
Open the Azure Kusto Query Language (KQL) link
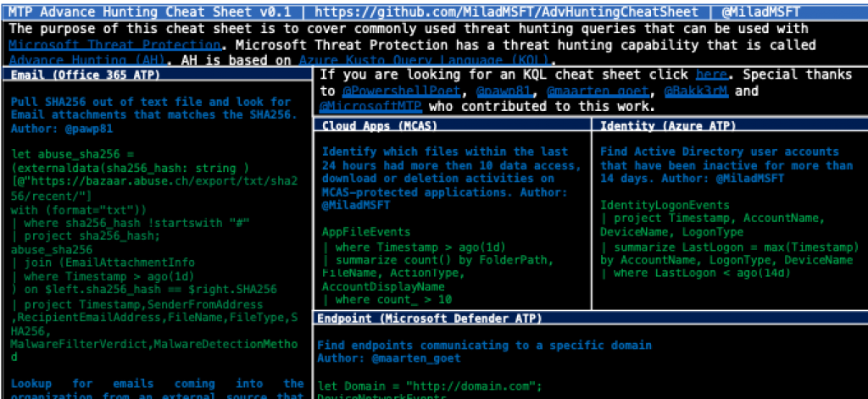(424, 60)
